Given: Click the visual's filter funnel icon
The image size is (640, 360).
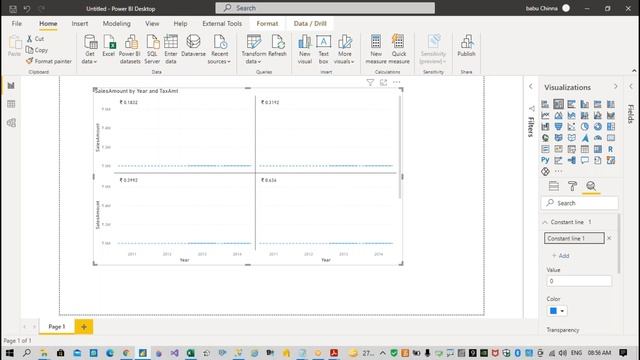Looking at the screenshot, I should click(x=370, y=82).
